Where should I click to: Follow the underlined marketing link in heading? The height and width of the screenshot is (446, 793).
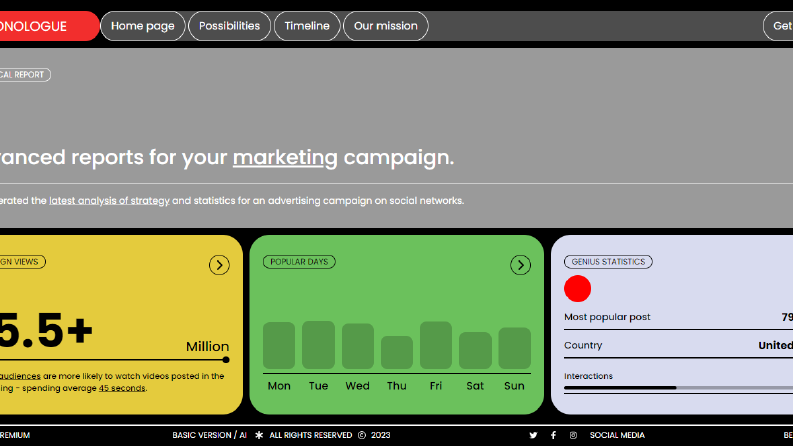point(285,158)
